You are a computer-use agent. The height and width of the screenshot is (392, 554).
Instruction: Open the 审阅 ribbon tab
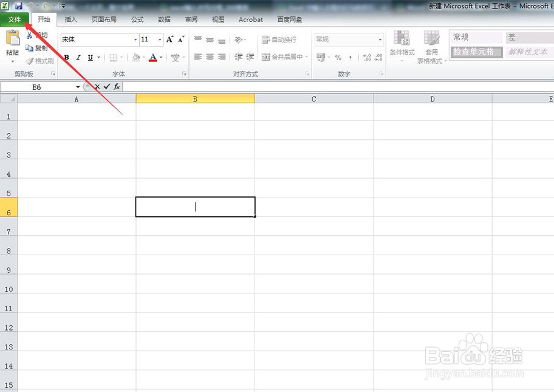click(x=191, y=20)
